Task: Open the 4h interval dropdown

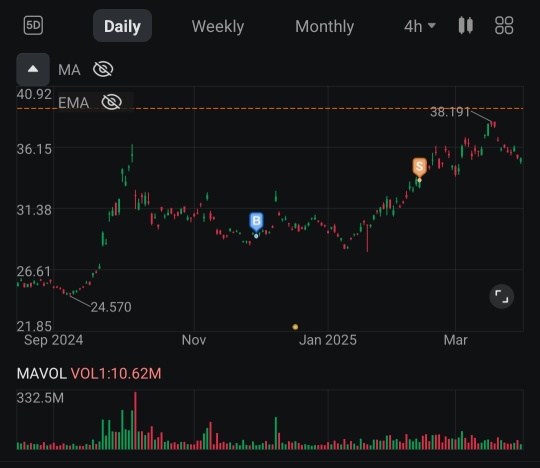Action: tap(419, 27)
